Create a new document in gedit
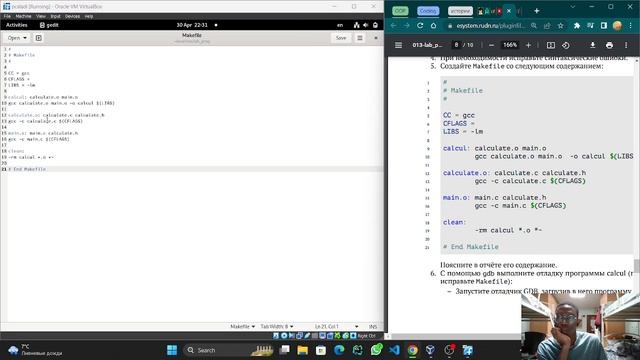This screenshot has width=640, height=360. [38, 38]
